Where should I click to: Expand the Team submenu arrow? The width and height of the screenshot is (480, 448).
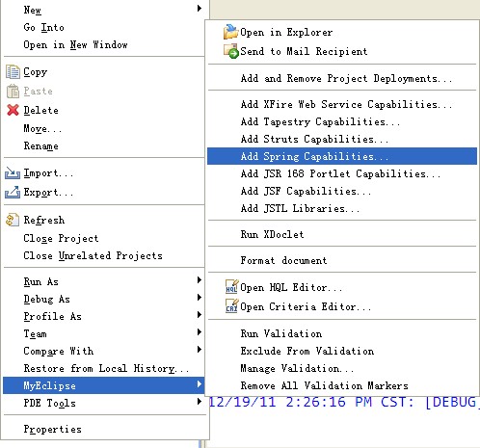200,332
